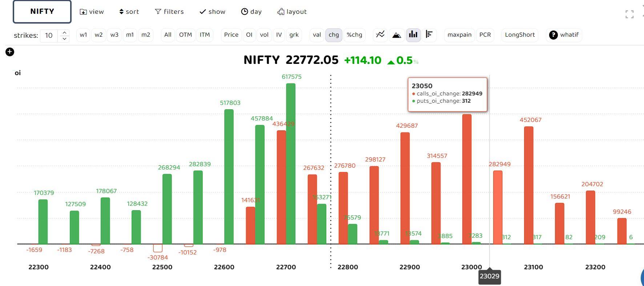Image resolution: width=644 pixels, height=286 pixels.
Task: Decrease strikes with the down stepper arrow
Action: coord(64,38)
